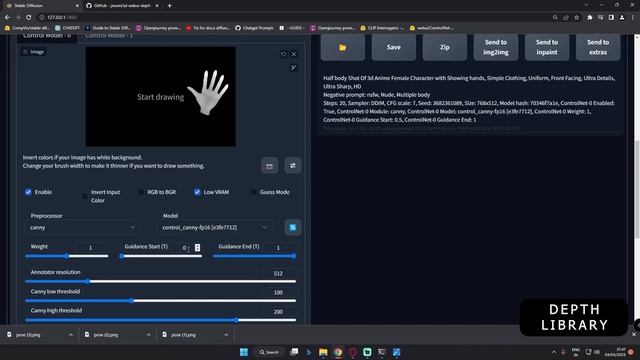
Task: Go back with browser back arrow
Action: 7,18
